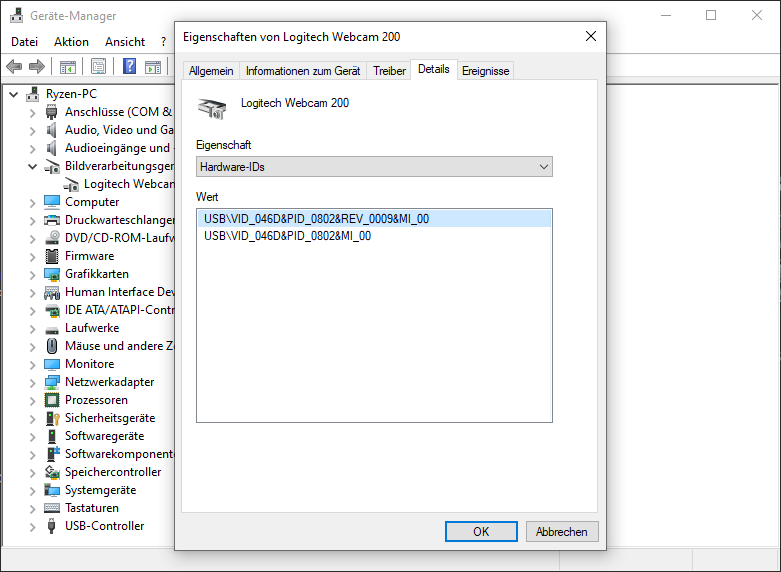This screenshot has width=781, height=572.
Task: Select Firmware in the device tree
Action: pos(90,256)
